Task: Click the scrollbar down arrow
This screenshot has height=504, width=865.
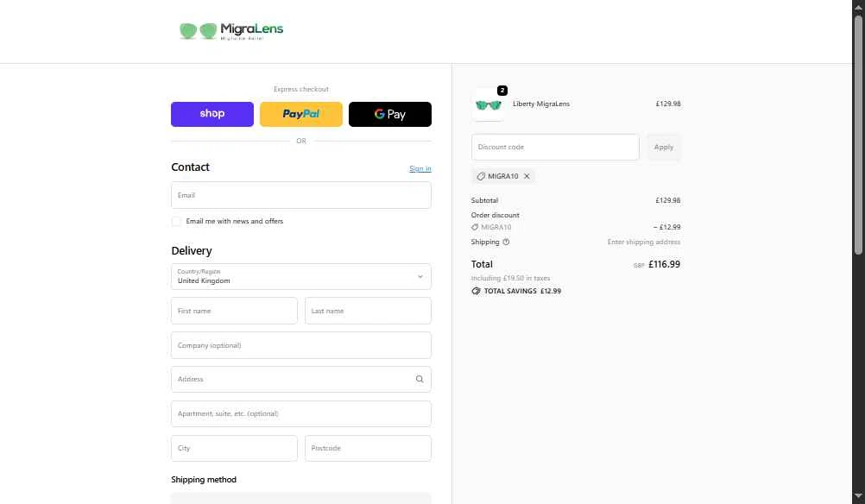Action: point(858,497)
